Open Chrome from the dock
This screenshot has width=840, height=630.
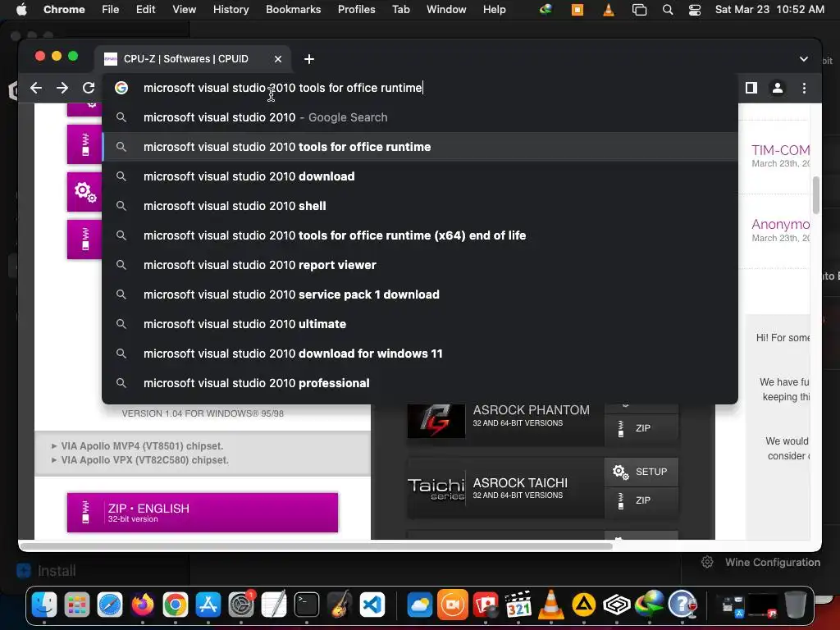pos(176,605)
